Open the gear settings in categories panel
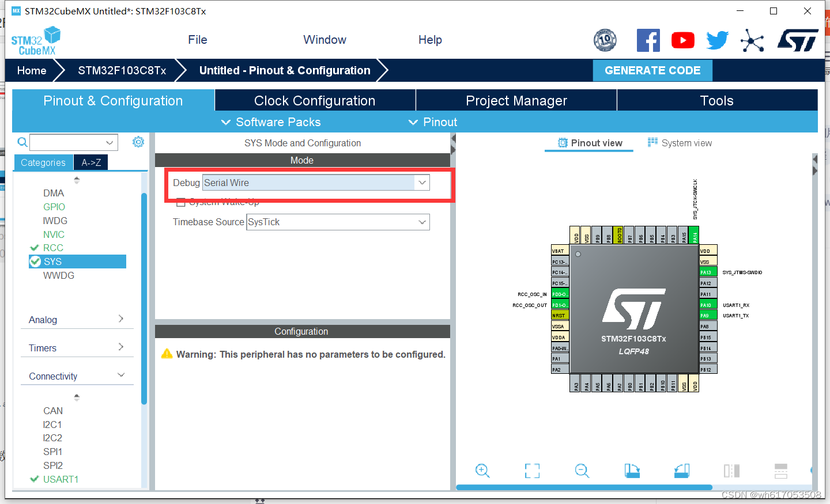 [x=138, y=142]
